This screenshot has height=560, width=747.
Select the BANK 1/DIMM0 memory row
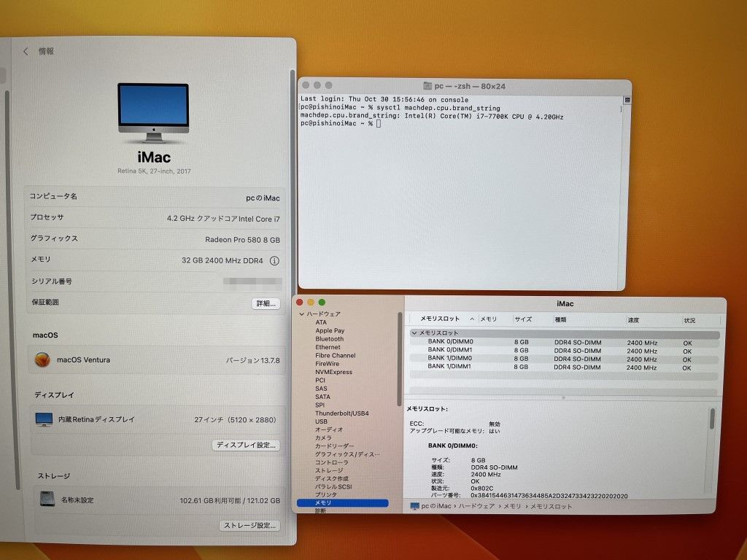point(565,359)
